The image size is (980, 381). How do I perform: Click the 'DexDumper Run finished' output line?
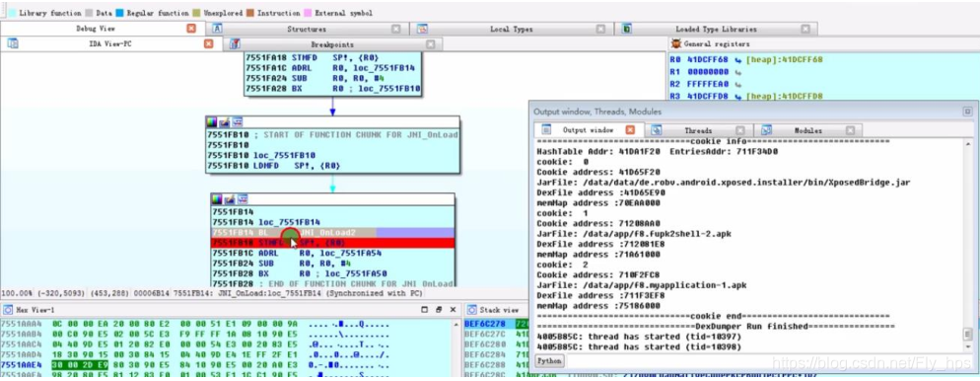(716, 327)
